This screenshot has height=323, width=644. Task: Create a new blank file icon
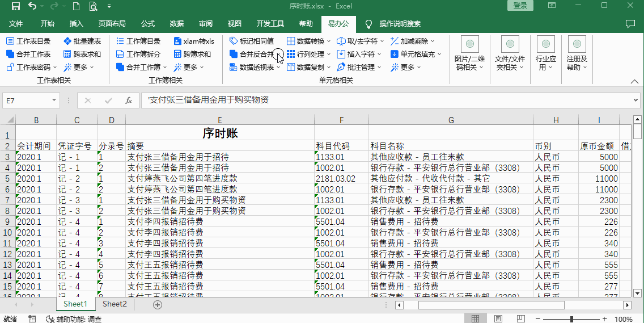coord(76,6)
